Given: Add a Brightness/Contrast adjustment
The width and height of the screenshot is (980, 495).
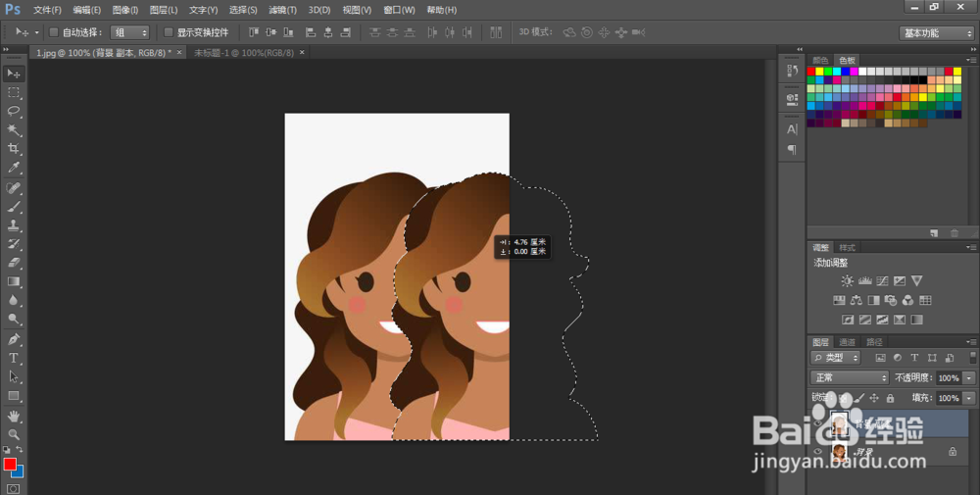Looking at the screenshot, I should click(x=847, y=280).
